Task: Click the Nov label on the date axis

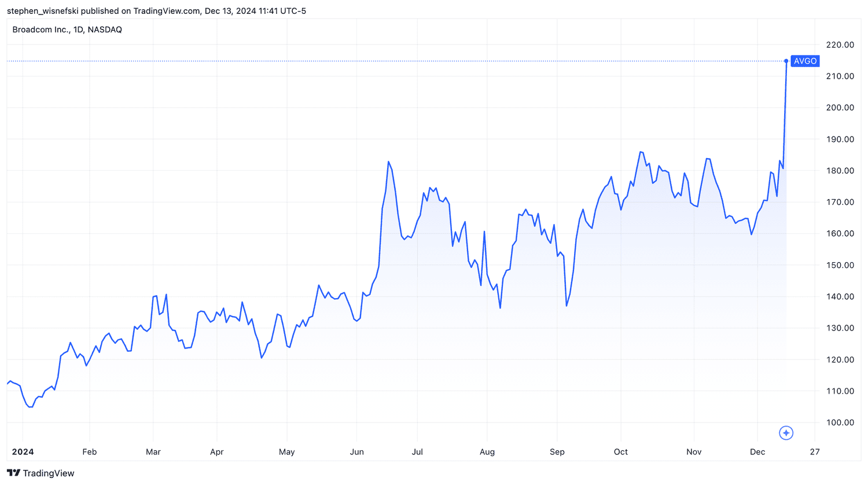Action: [x=694, y=452]
